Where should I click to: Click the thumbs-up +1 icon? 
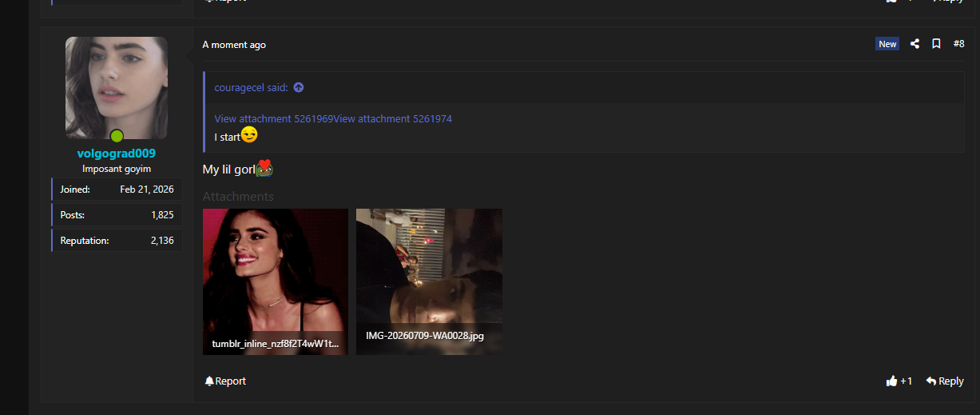click(891, 381)
